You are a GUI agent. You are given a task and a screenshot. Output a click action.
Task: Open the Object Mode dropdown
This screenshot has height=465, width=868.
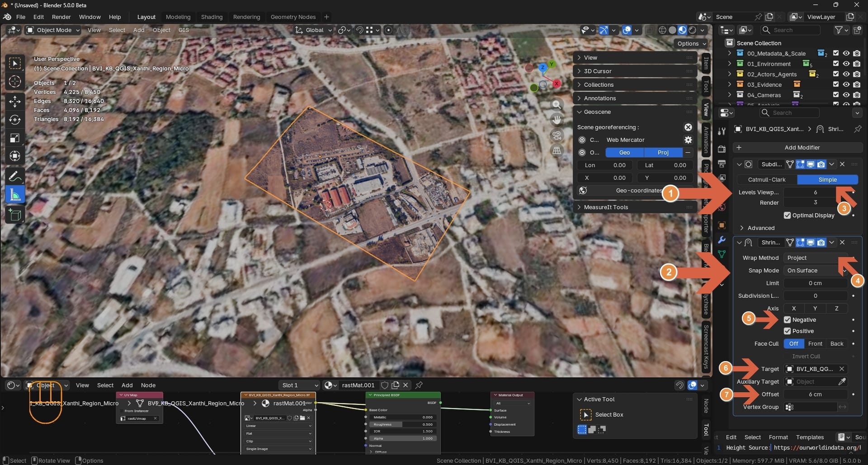pos(53,30)
